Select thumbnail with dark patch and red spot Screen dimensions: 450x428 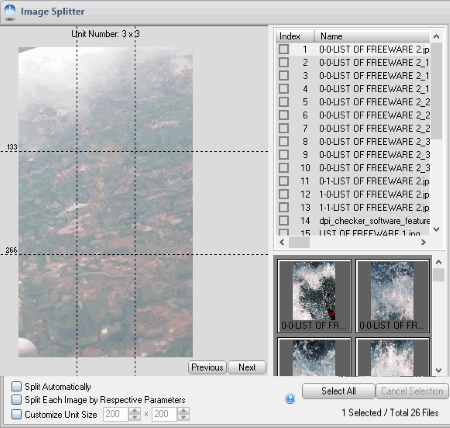314,296
